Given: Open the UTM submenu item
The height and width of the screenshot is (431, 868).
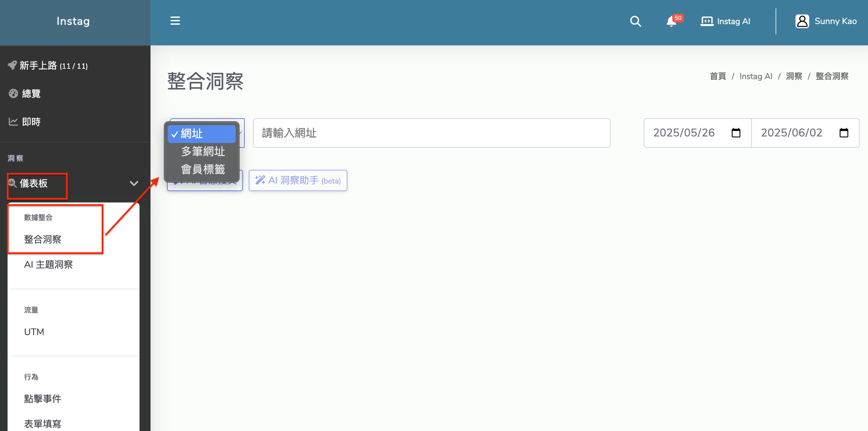Looking at the screenshot, I should [x=34, y=332].
